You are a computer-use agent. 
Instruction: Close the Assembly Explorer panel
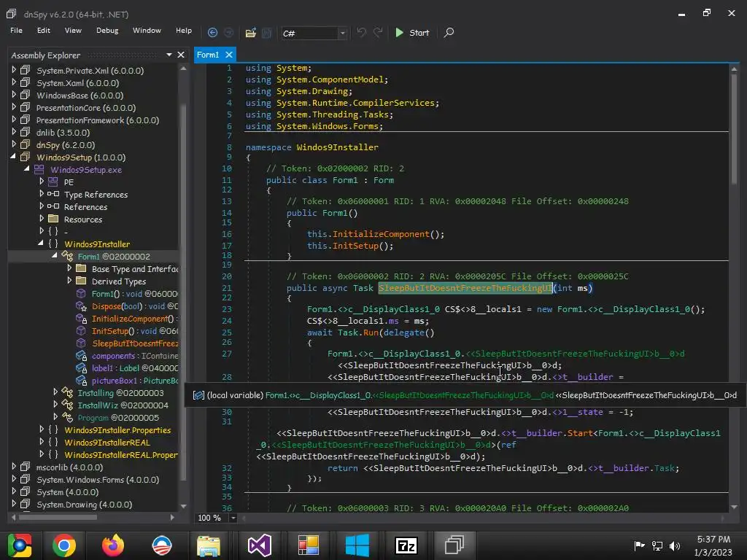[181, 55]
